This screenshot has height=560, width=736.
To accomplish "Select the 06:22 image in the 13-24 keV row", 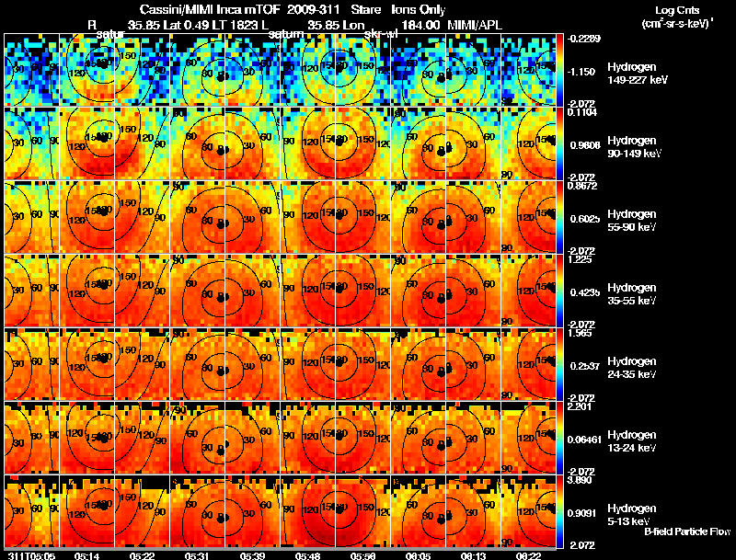I will click(528, 438).
